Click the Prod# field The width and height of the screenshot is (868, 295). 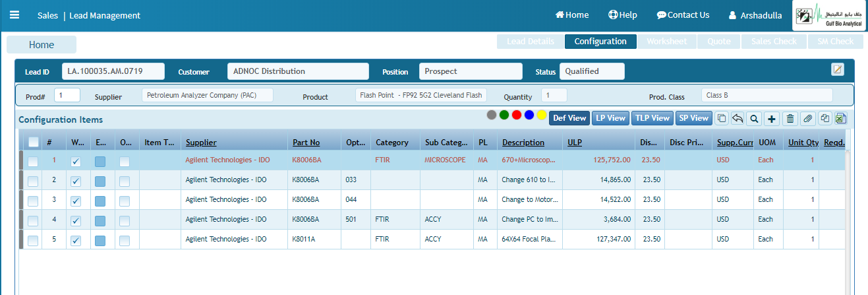tap(67, 96)
